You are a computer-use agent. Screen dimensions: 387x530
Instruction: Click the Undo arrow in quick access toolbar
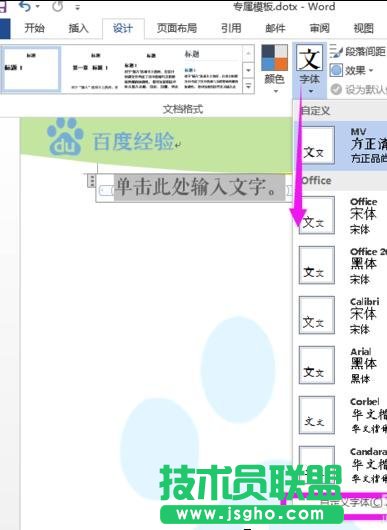pyautogui.click(x=25, y=6)
